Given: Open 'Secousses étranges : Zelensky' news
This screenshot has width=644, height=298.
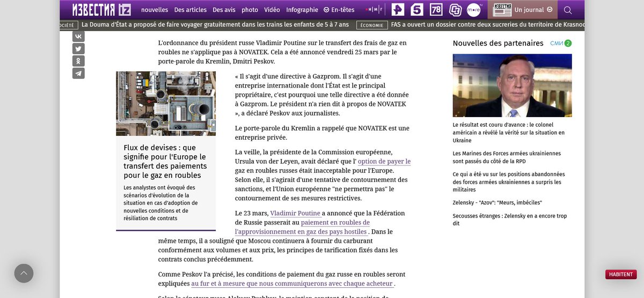Looking at the screenshot, I should point(509,220).
